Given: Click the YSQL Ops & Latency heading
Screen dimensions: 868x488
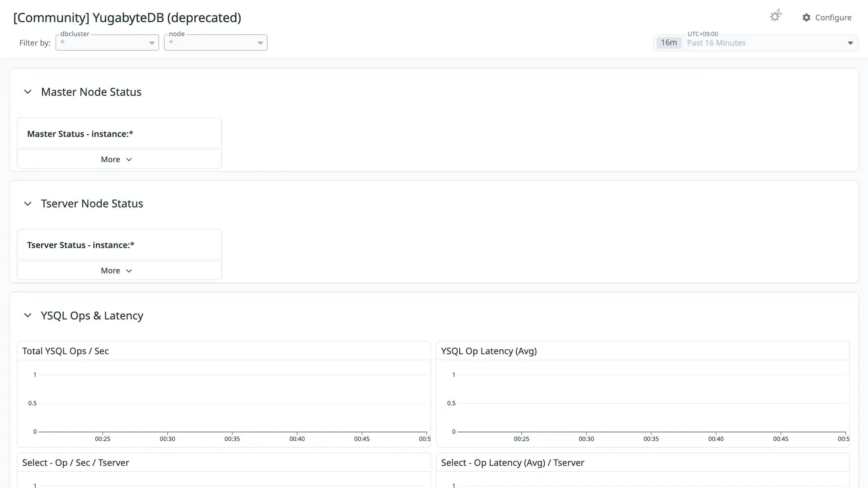Looking at the screenshot, I should click(x=92, y=315).
